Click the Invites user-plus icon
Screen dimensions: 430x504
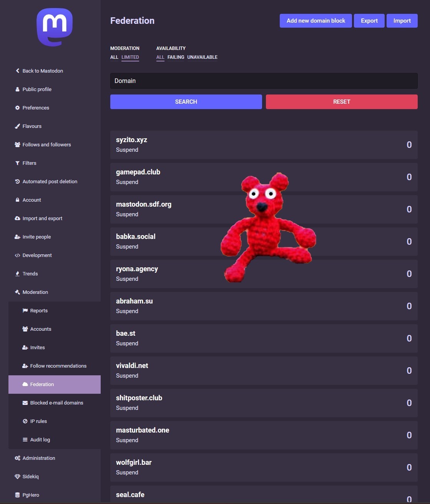25,347
